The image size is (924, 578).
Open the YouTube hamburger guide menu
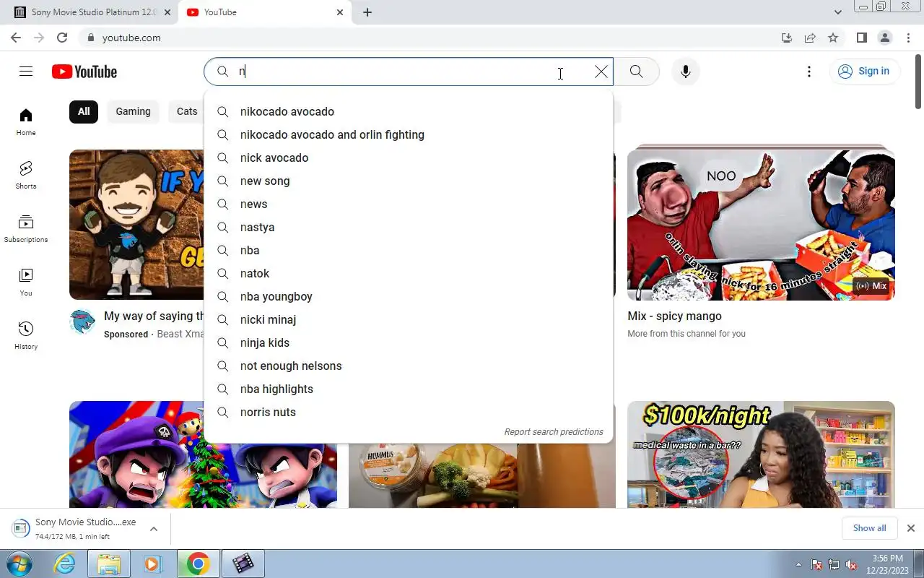pos(26,71)
